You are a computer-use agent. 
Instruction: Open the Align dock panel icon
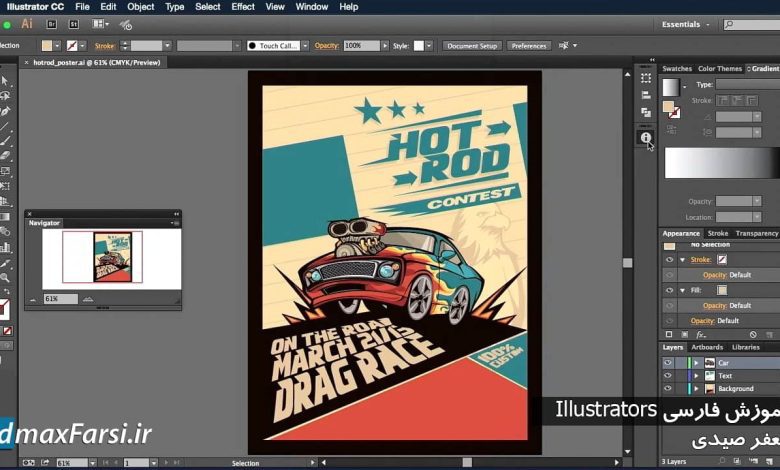click(x=646, y=95)
